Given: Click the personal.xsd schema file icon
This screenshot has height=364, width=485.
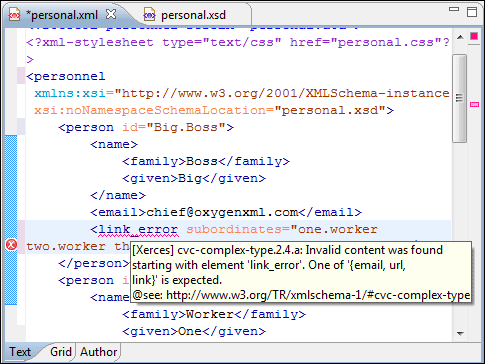Looking at the screenshot, I should [149, 15].
